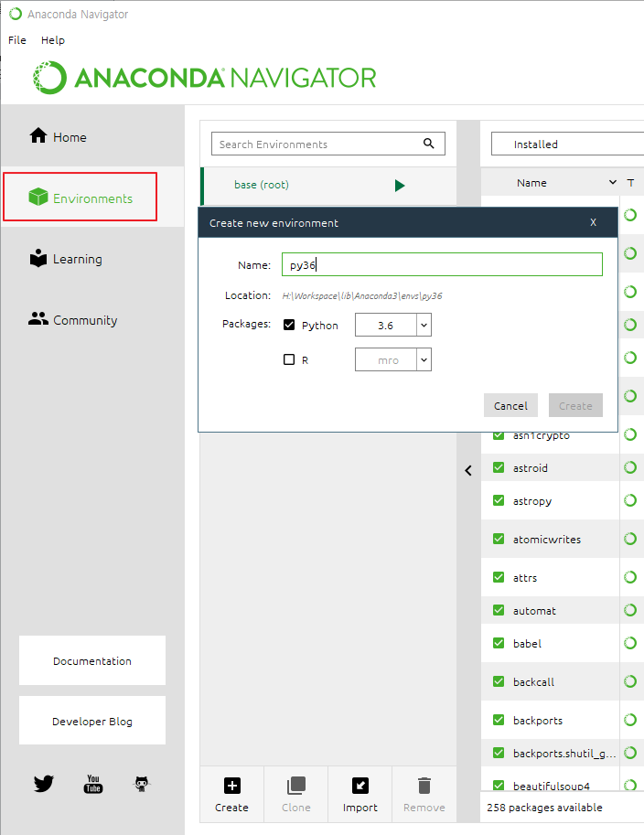Click the Location path H:\Workspace\lib\Anaconda3\envs\py36

362,295
